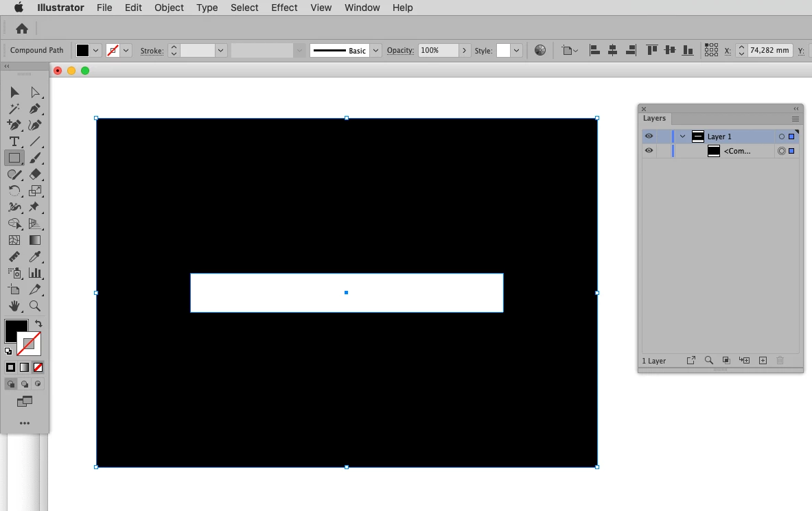This screenshot has height=511, width=812.
Task: Open fill color dropdown arrow
Action: (95, 50)
